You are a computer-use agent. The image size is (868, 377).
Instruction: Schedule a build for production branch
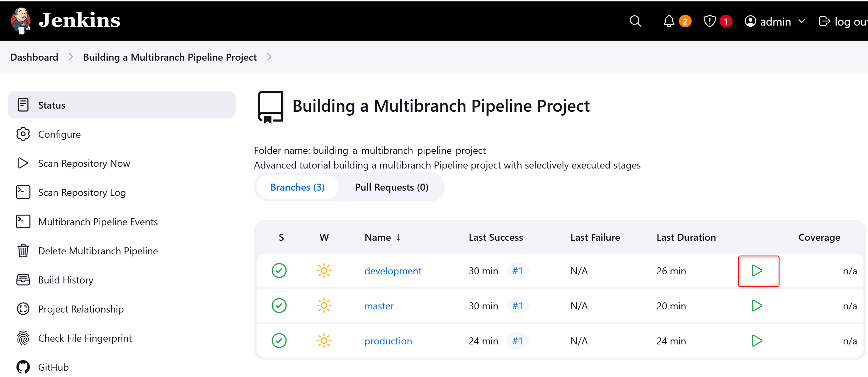point(757,341)
